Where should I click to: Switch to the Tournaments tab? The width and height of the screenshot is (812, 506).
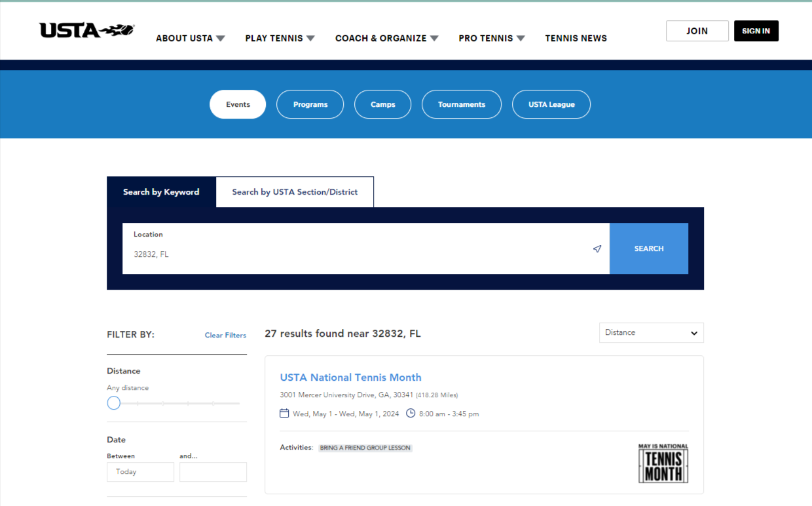pos(462,104)
